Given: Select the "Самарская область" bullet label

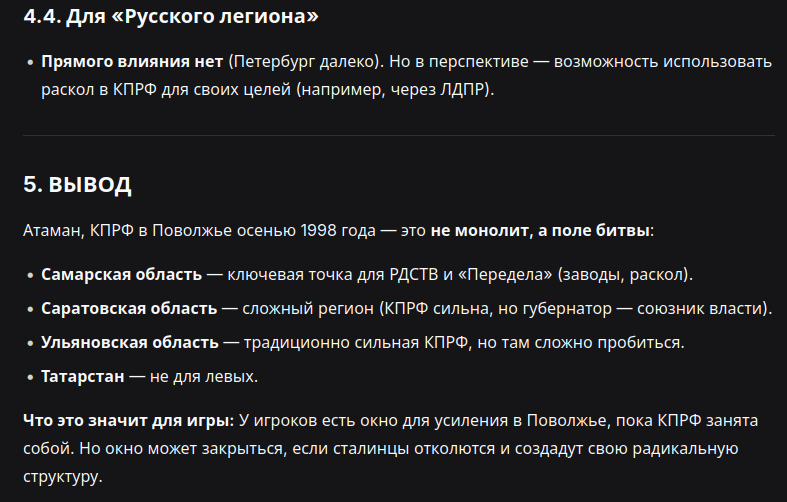Looking at the screenshot, I should [x=121, y=275].
